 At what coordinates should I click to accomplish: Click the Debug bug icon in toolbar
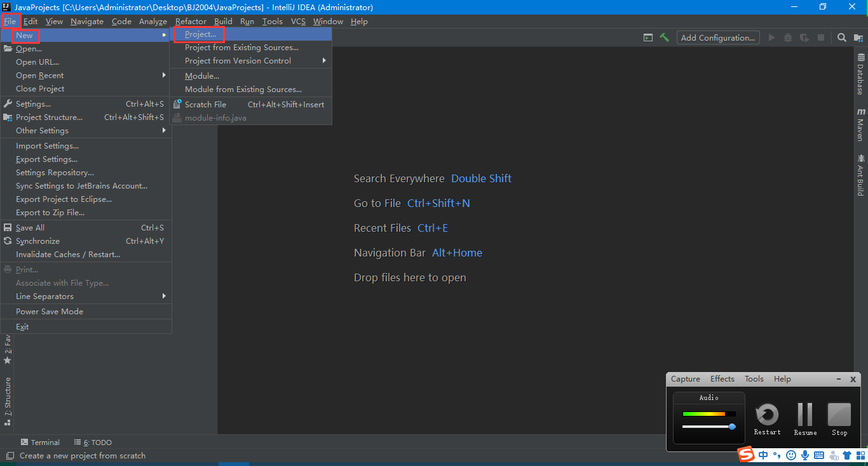pyautogui.click(x=788, y=37)
